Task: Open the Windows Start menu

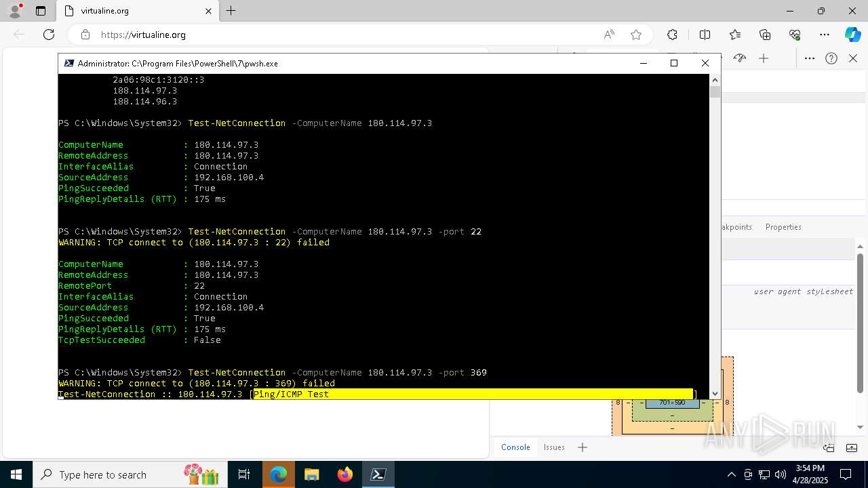Action: [x=16, y=474]
